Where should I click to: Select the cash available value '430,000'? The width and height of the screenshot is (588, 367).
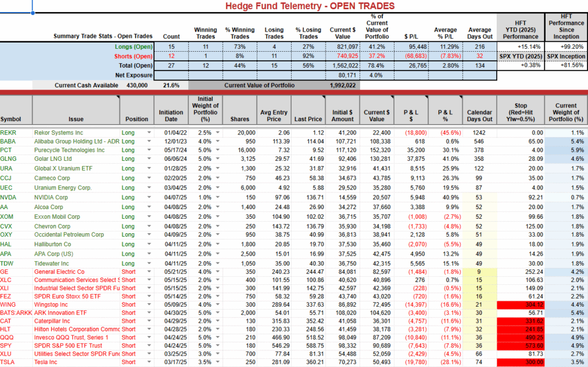pos(137,85)
